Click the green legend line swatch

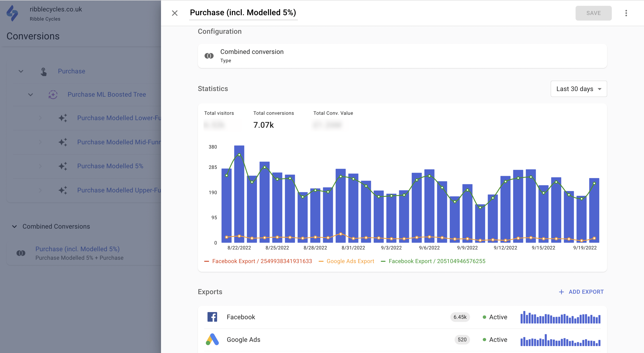coord(383,261)
